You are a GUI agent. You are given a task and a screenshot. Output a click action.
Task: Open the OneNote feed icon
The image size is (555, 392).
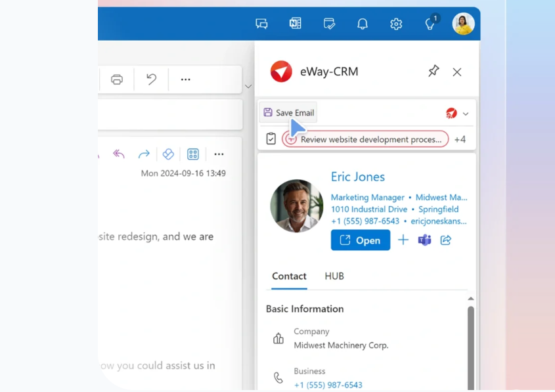295,24
